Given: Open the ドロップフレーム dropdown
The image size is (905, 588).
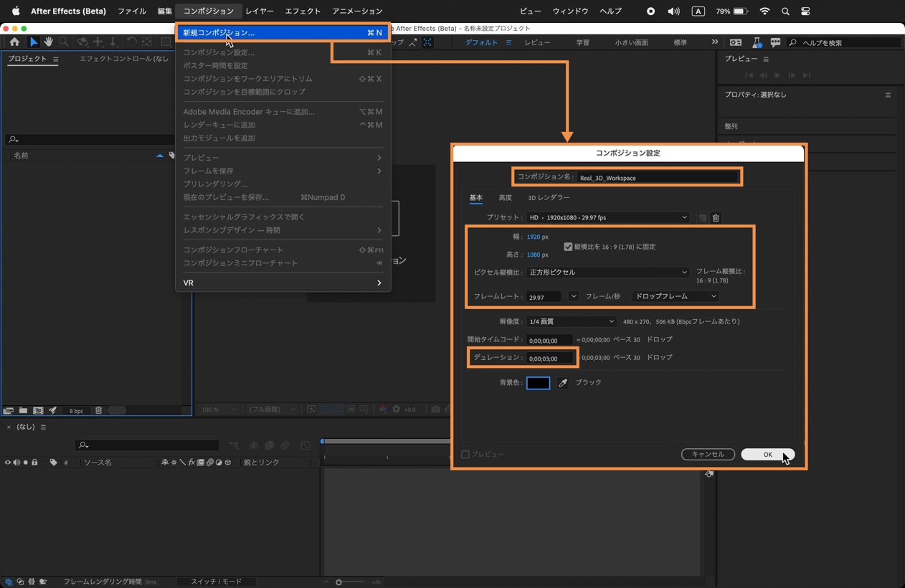Looking at the screenshot, I should click(x=676, y=296).
